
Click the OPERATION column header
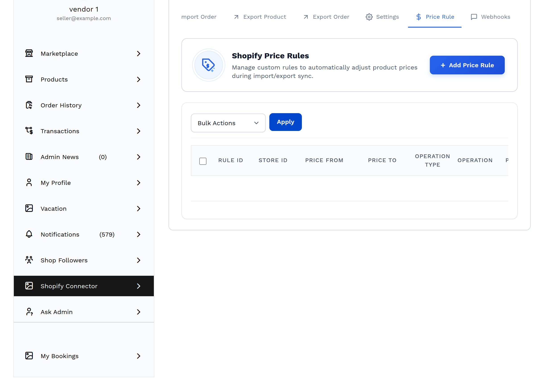(475, 161)
